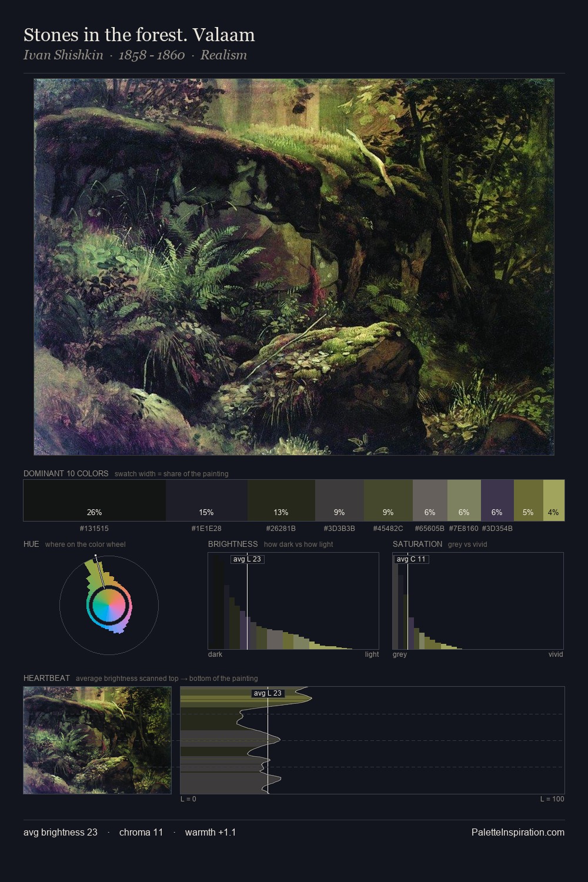Click the 'L = 100' axis label
The height and width of the screenshot is (882, 588).
552,799
